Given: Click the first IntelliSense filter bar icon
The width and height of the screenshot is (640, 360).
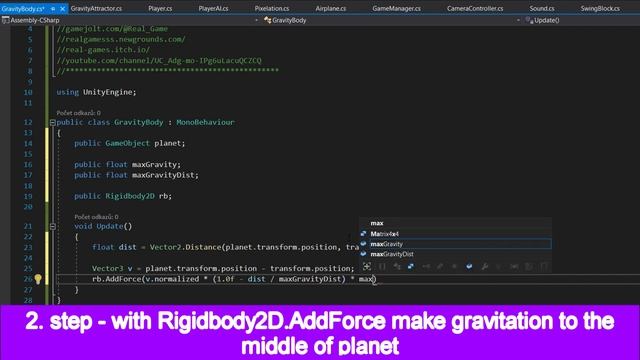Looking at the screenshot, I should click(x=367, y=267).
